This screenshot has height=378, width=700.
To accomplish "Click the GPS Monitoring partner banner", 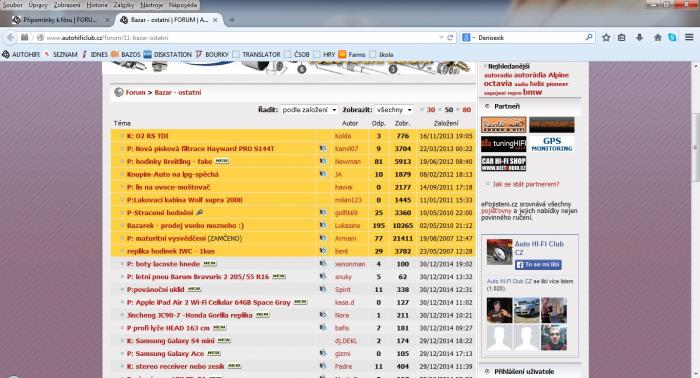I will coord(552,144).
